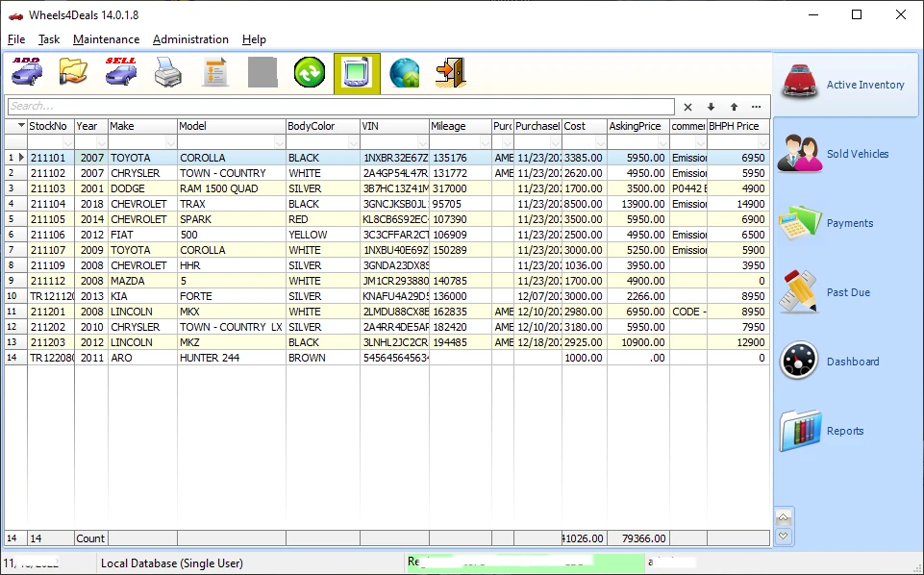Select the KIA make cell
Screen dimensions: 924x575
pos(142,296)
